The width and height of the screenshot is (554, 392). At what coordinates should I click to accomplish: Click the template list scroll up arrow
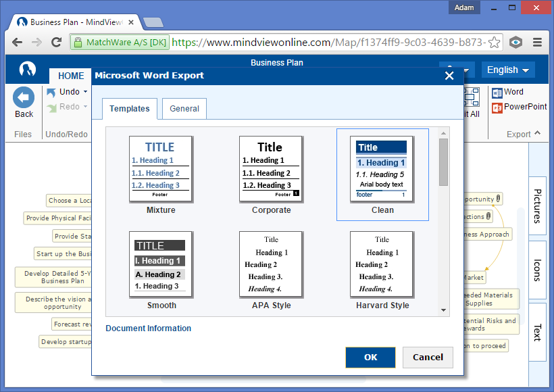[x=443, y=133]
